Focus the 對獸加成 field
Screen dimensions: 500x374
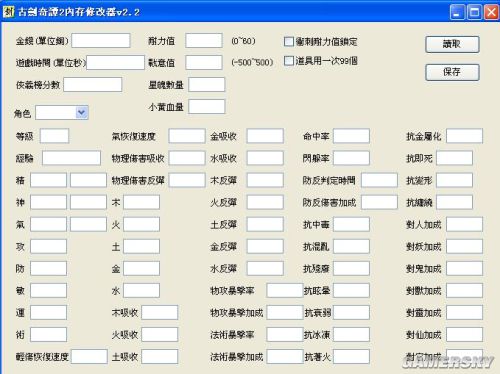point(464,291)
